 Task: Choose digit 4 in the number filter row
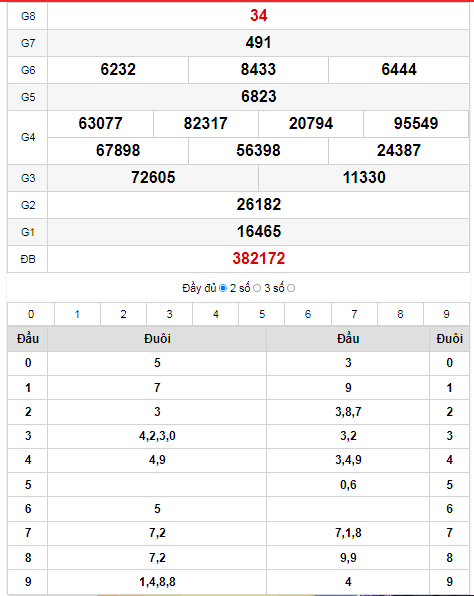click(216, 314)
